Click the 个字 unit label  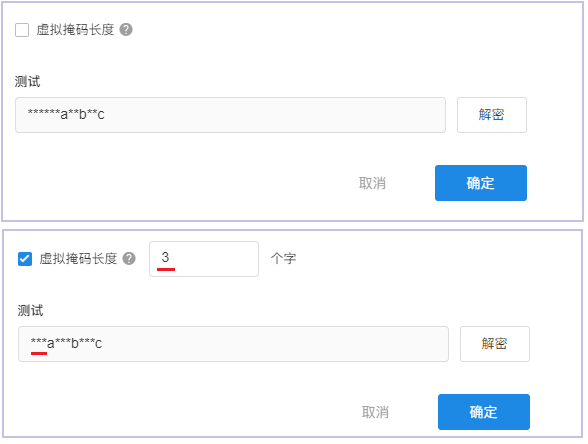pos(283,259)
